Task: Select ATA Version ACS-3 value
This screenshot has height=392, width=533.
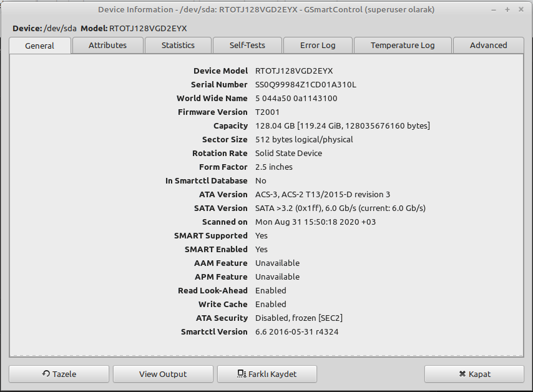Action: coord(323,195)
